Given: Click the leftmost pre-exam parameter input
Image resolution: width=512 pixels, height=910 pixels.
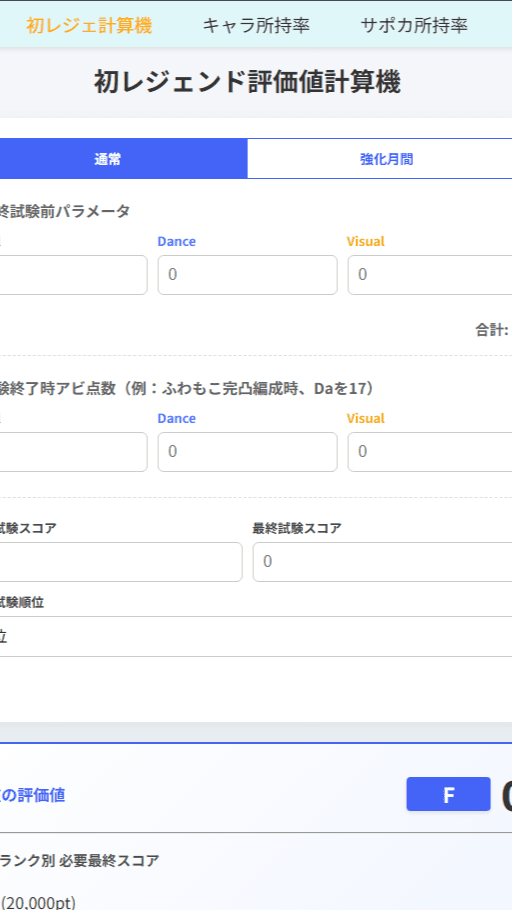Looking at the screenshot, I should (74, 275).
